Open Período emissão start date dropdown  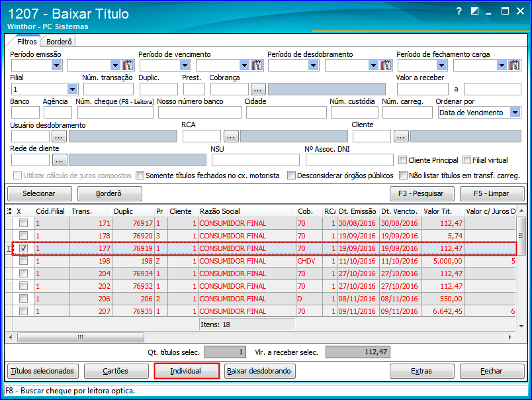(x=56, y=65)
